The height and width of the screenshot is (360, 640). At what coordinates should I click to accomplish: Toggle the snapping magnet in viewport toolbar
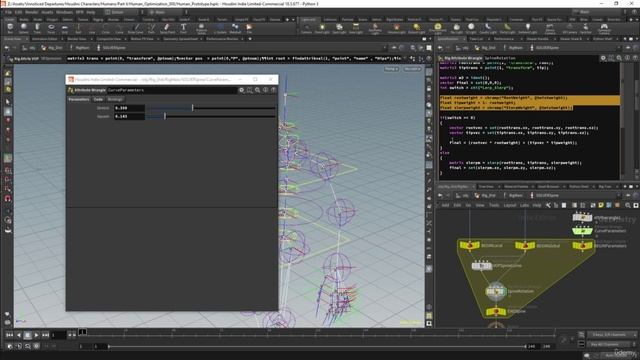point(8,198)
